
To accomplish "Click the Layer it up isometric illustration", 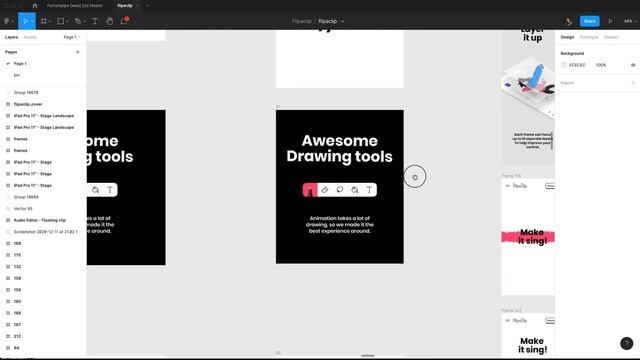I will click(x=528, y=87).
